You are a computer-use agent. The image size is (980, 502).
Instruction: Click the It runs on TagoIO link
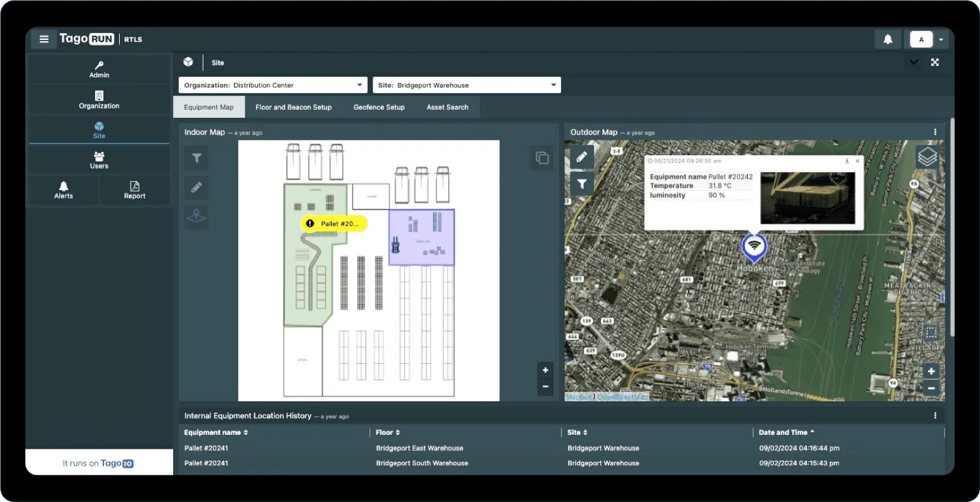coord(98,463)
